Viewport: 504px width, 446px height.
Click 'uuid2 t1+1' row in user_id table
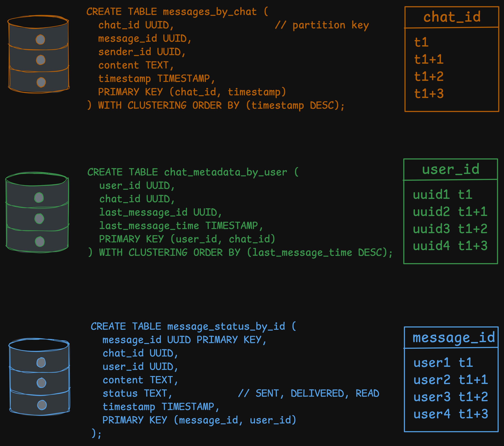450,212
